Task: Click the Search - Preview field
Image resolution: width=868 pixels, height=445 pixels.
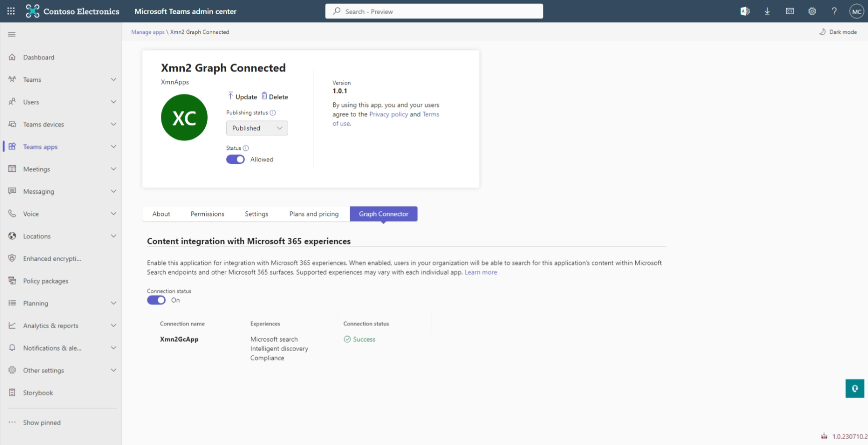Action: tap(434, 11)
